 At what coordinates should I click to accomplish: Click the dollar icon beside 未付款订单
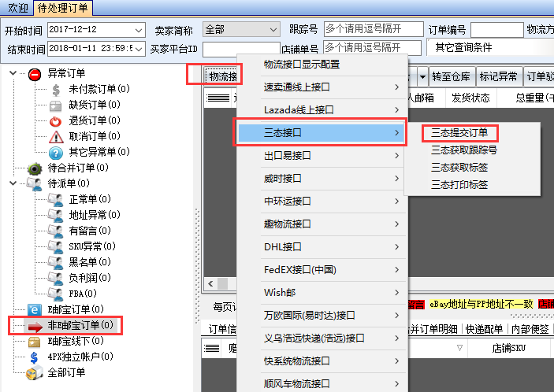point(56,90)
